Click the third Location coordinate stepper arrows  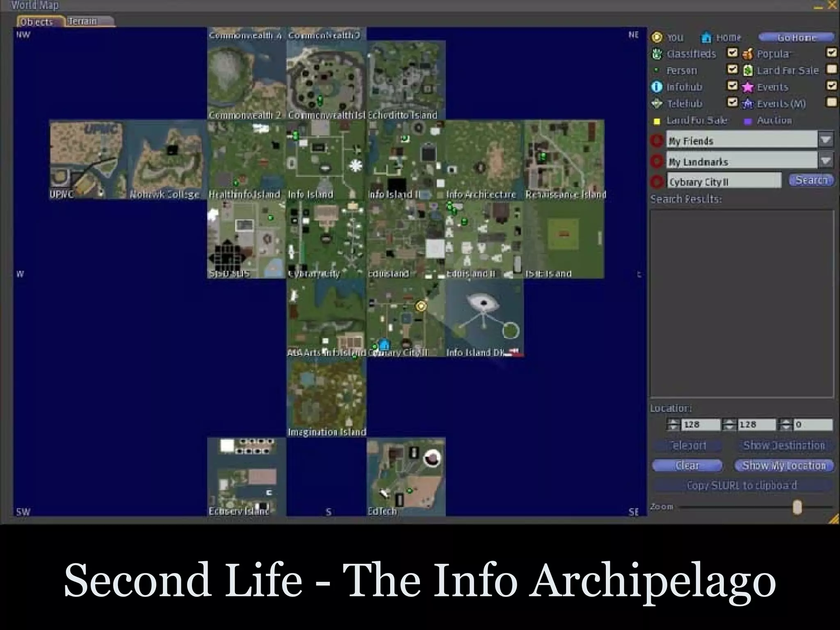(x=785, y=425)
